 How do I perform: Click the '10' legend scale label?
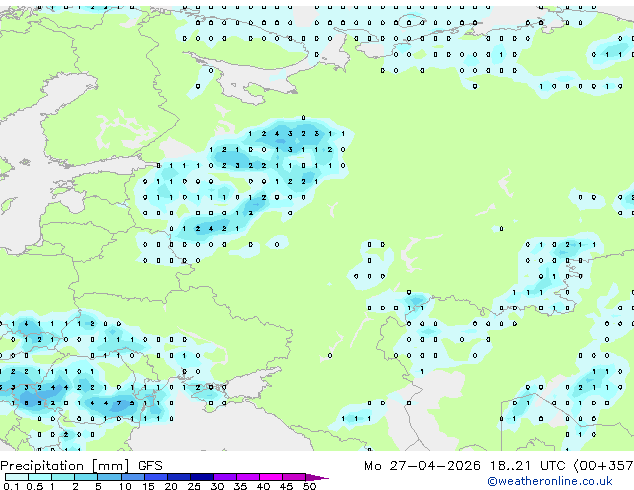click(125, 486)
